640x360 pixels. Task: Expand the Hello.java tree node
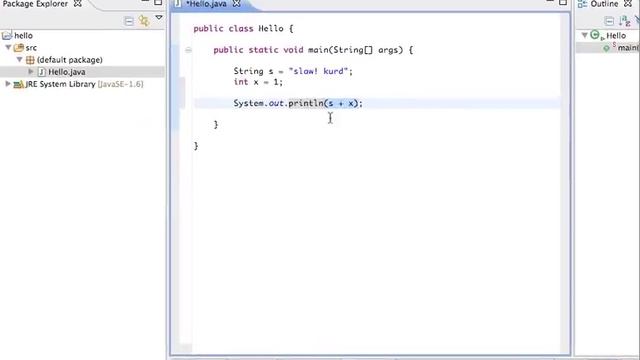tap(31, 72)
